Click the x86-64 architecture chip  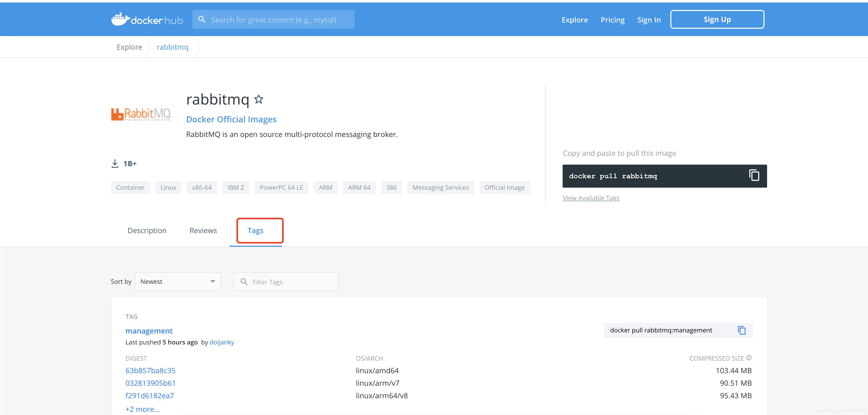202,188
